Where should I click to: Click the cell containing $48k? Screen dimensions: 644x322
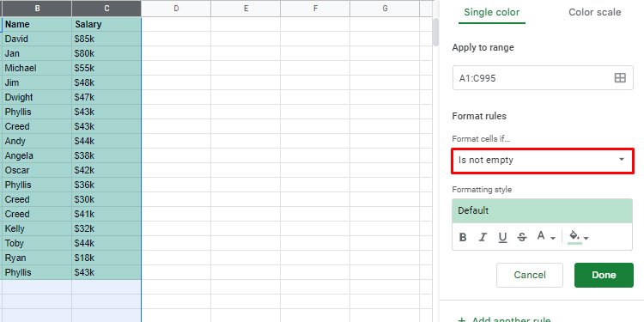pyautogui.click(x=106, y=82)
